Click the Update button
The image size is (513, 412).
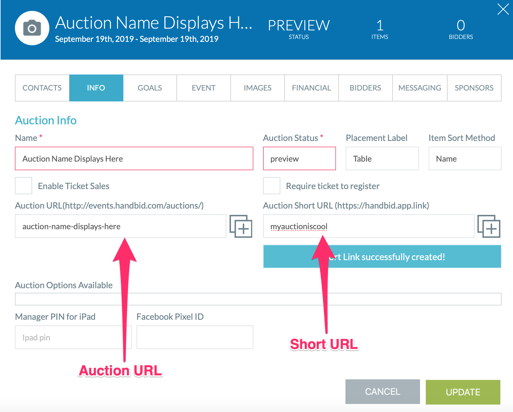(463, 392)
